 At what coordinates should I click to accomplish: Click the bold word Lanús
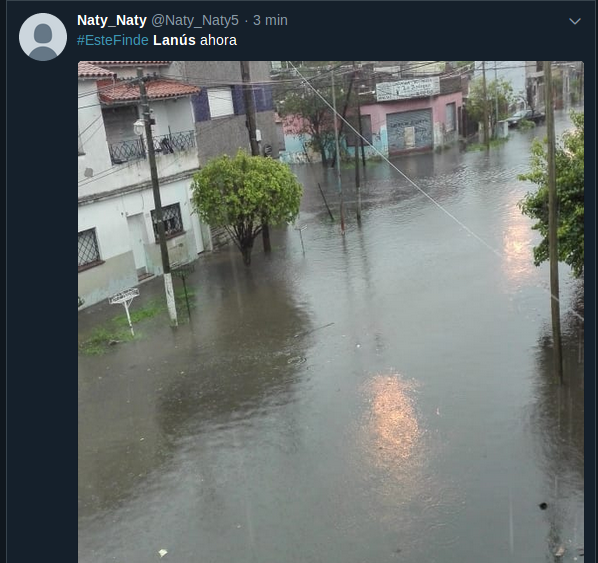pyautogui.click(x=174, y=40)
